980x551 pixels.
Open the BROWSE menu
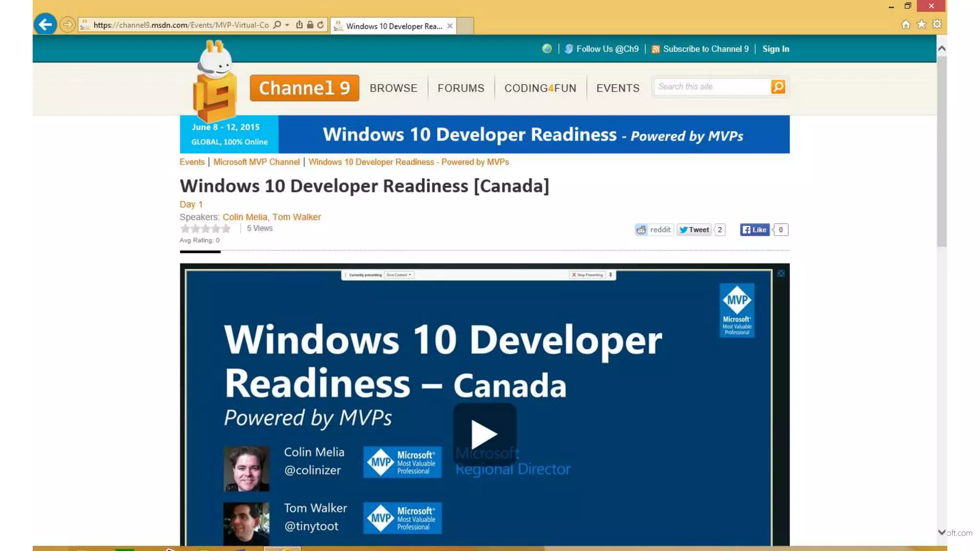[393, 88]
